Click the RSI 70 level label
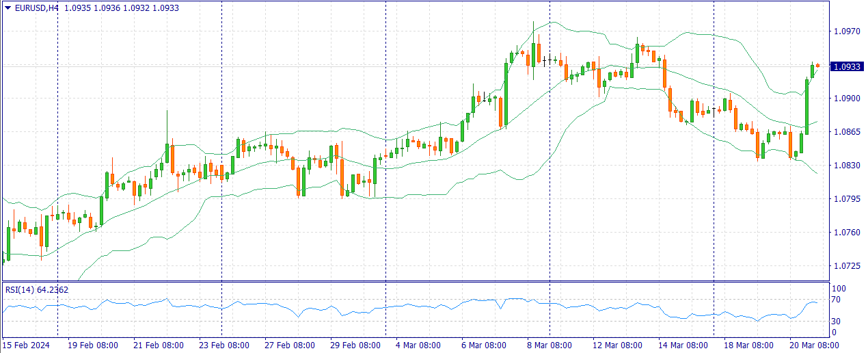The height and width of the screenshot is (353, 868). (838, 300)
